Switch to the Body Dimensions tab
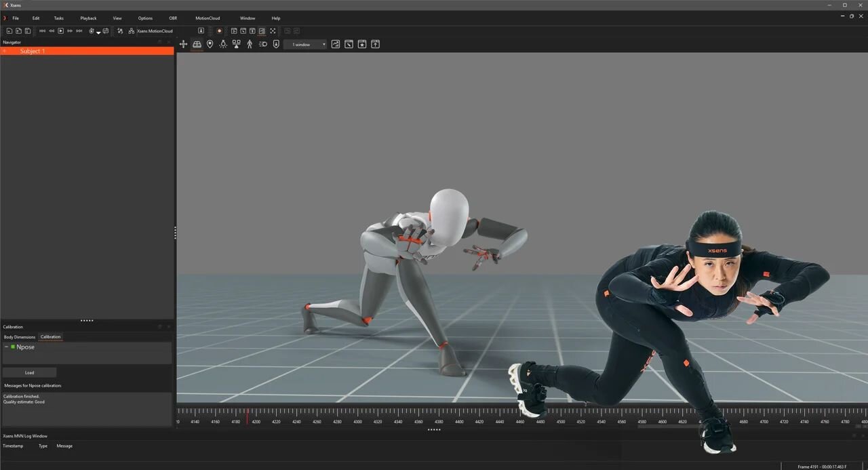 (x=20, y=337)
